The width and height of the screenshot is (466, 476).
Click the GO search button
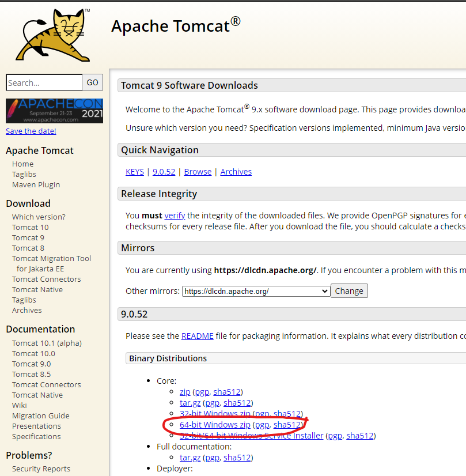tap(93, 82)
